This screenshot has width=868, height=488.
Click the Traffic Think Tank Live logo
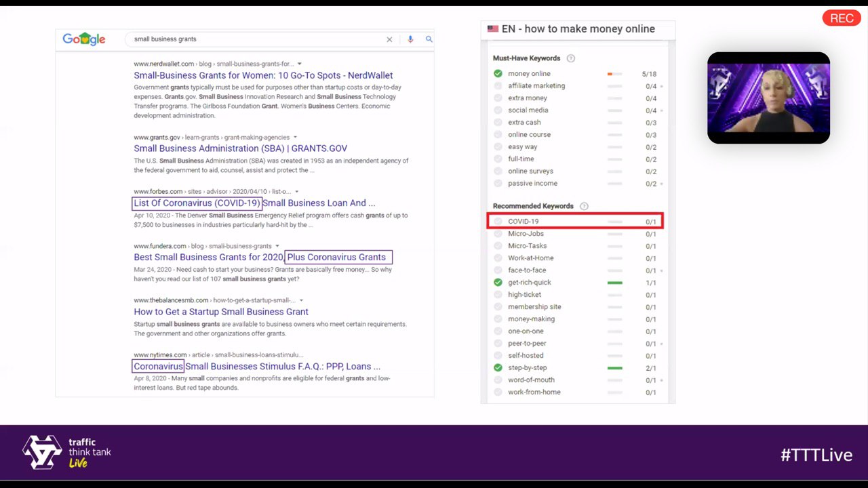(66, 452)
